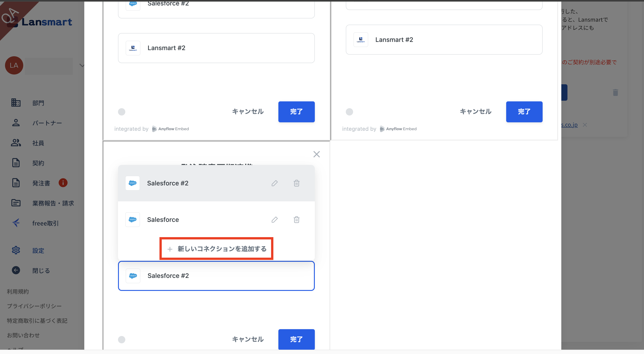The height and width of the screenshot is (354, 644).
Task: Open the 設定 settings gear menu
Action: click(16, 250)
